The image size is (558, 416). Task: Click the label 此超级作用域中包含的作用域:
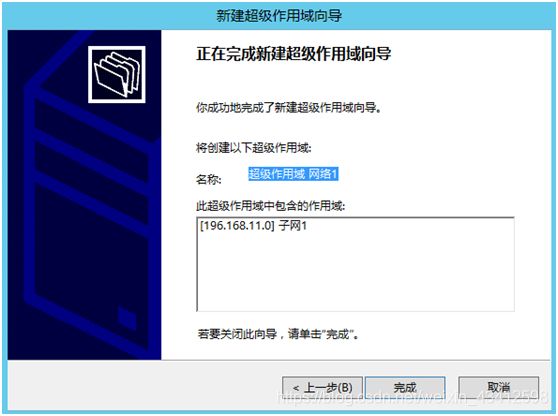pyautogui.click(x=270, y=205)
